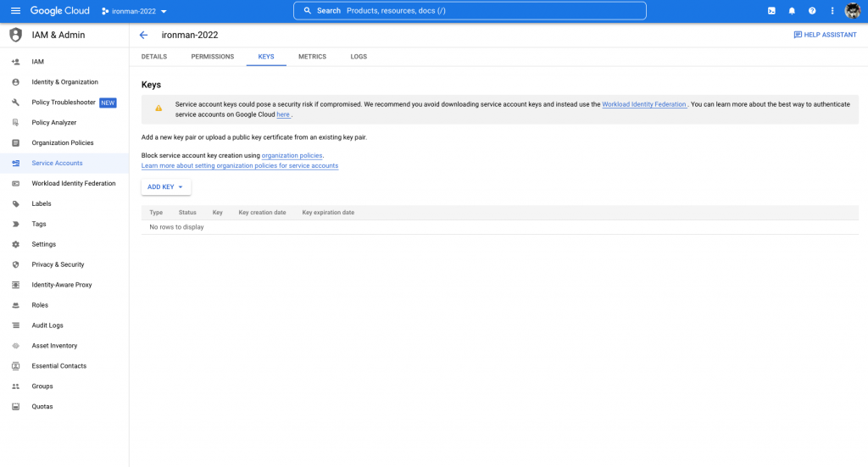The image size is (868, 467).
Task: Click the Service Accounts icon
Action: 15,164
